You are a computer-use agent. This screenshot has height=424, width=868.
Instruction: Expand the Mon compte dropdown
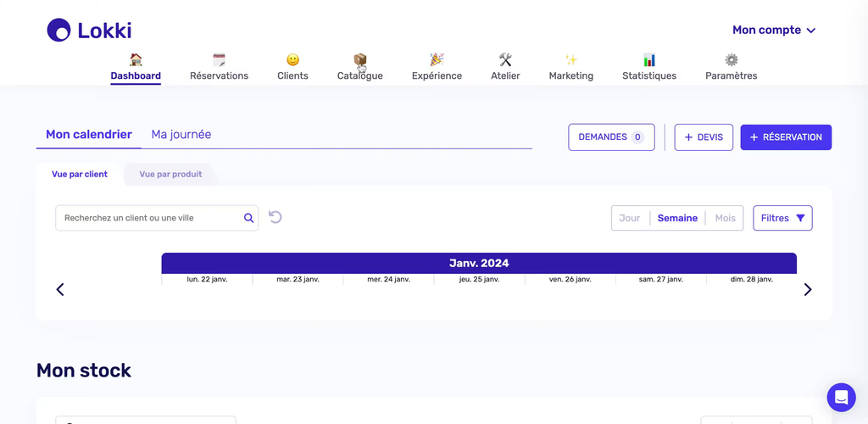tap(773, 31)
